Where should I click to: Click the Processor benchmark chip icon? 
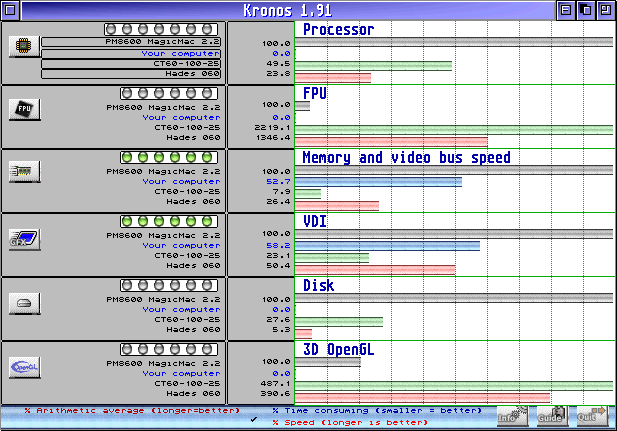22,46
